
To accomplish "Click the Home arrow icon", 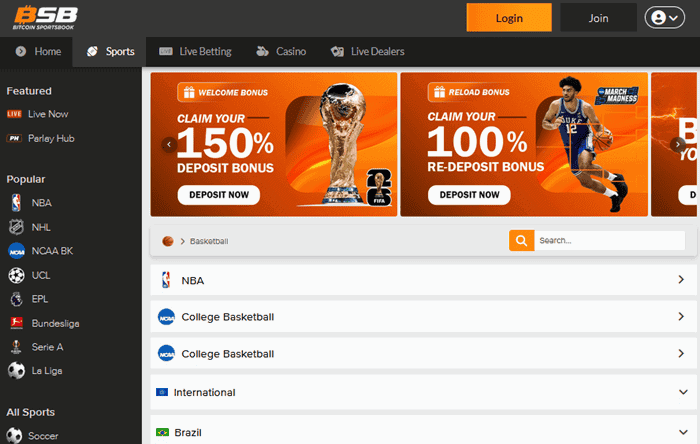I will click(21, 51).
